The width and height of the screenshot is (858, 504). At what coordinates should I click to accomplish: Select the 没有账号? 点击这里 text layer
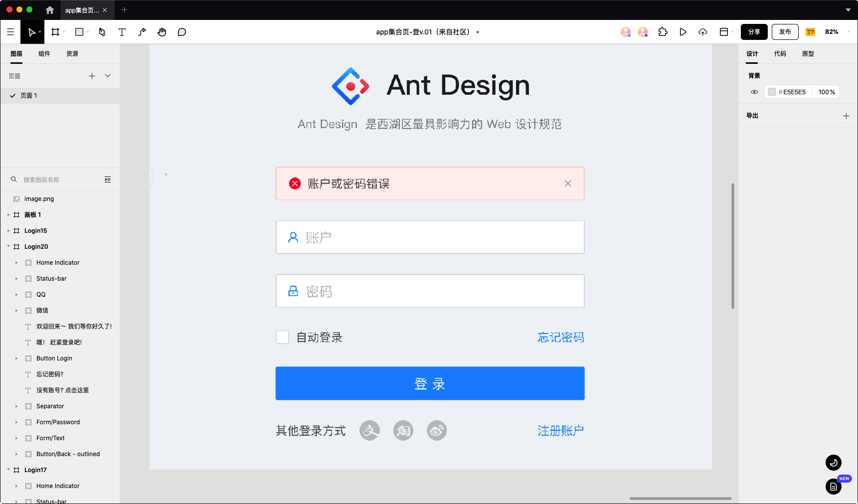60,390
